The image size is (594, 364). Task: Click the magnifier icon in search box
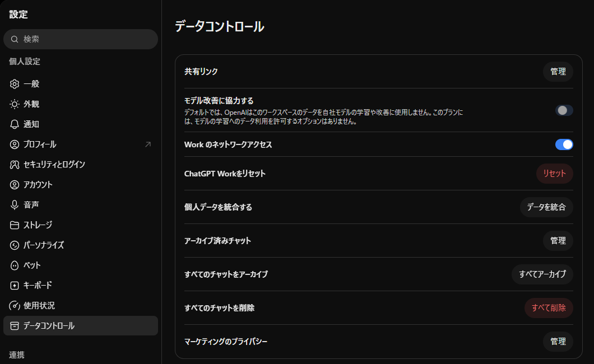[x=15, y=39]
